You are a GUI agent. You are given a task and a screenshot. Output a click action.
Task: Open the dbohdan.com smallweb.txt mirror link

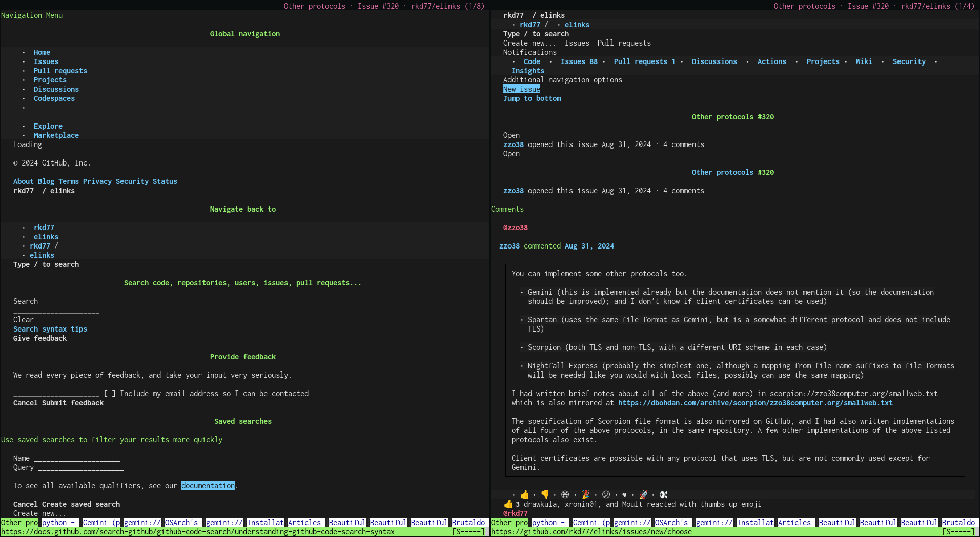756,403
